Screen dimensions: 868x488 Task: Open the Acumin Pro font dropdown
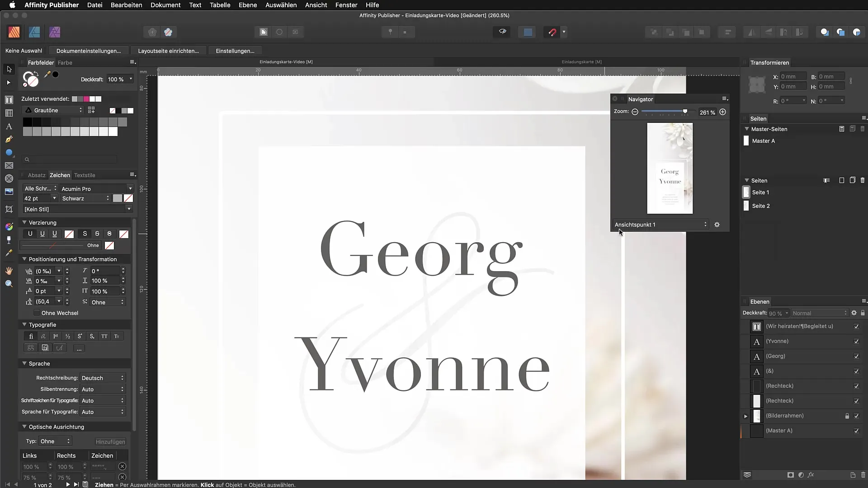coord(97,188)
